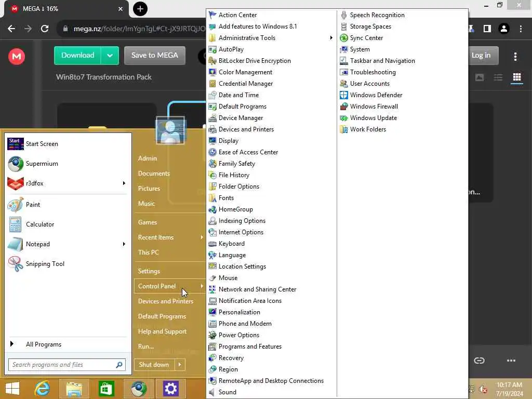Viewport: 532px width, 399px height.
Task: Expand the Download button dropdown arrow
Action: click(x=110, y=55)
